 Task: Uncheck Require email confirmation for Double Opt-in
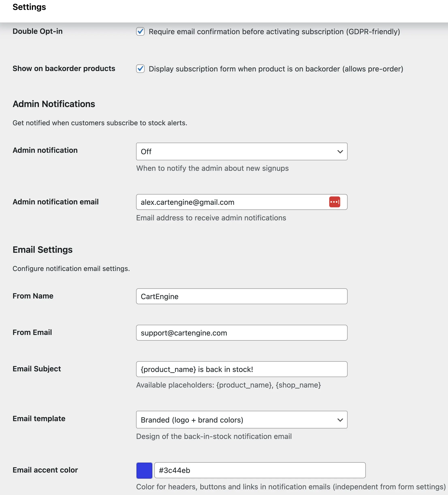coord(140,31)
